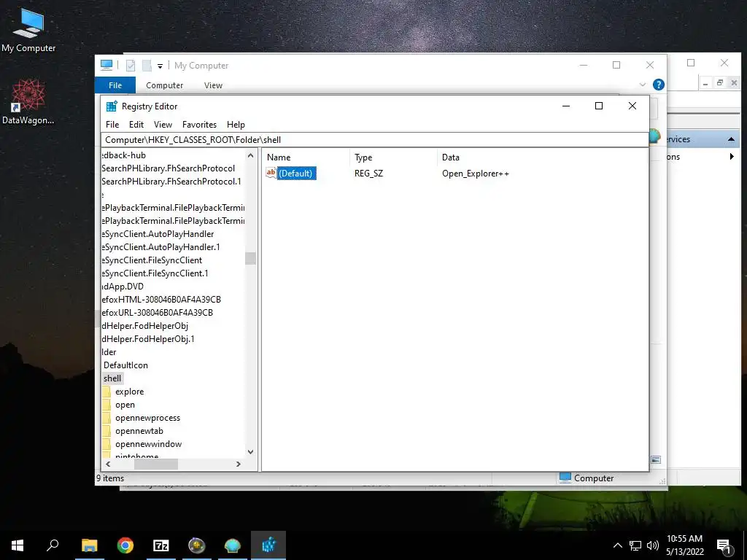Screen dimensions: 747x560
Task: Select the dHelper.FodHelperObj.1 key
Action: pos(148,339)
